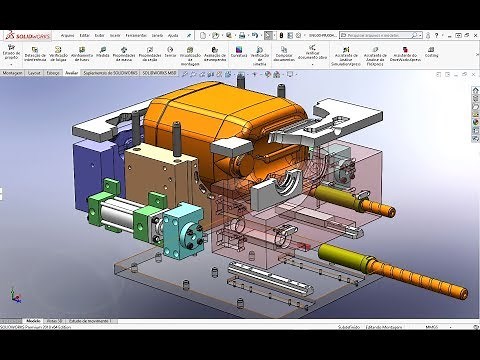Open Propriedades de massa

click(124, 54)
